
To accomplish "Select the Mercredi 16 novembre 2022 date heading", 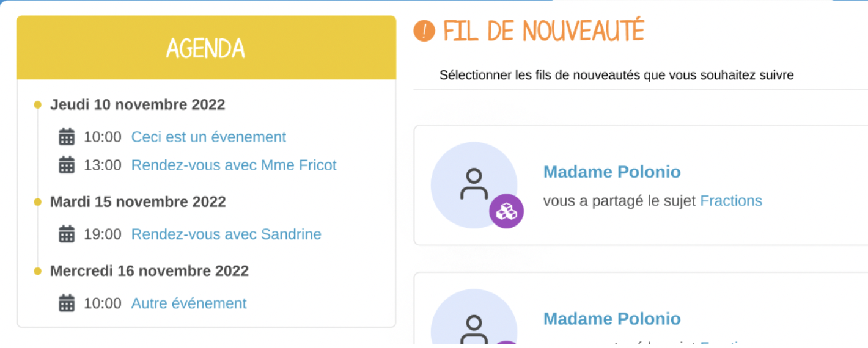I will tap(149, 270).
